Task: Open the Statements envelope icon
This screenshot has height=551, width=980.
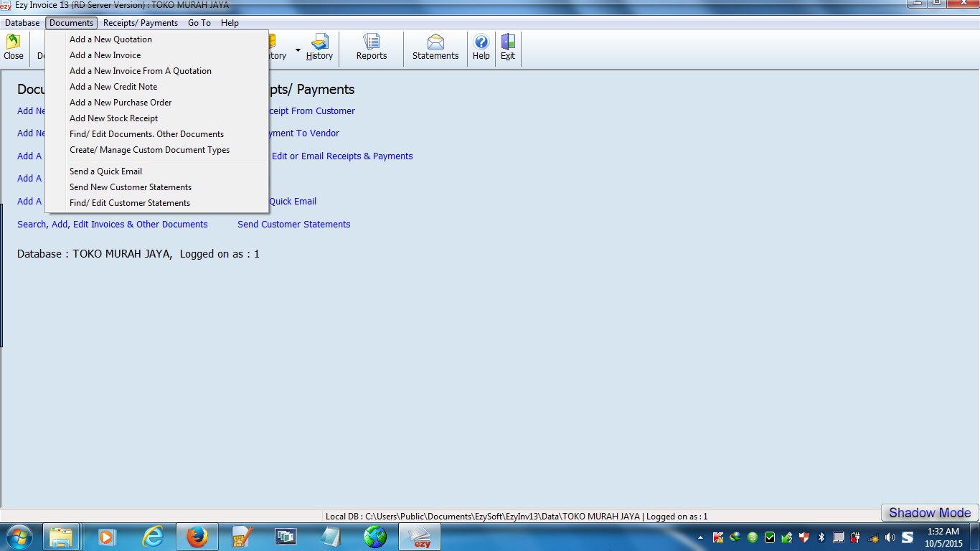Action: click(x=435, y=48)
